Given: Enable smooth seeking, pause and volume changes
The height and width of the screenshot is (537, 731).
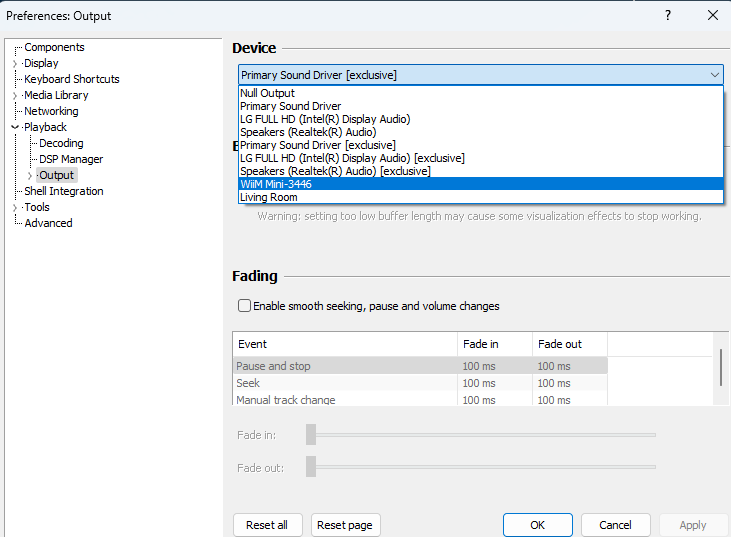Looking at the screenshot, I should coord(244,306).
